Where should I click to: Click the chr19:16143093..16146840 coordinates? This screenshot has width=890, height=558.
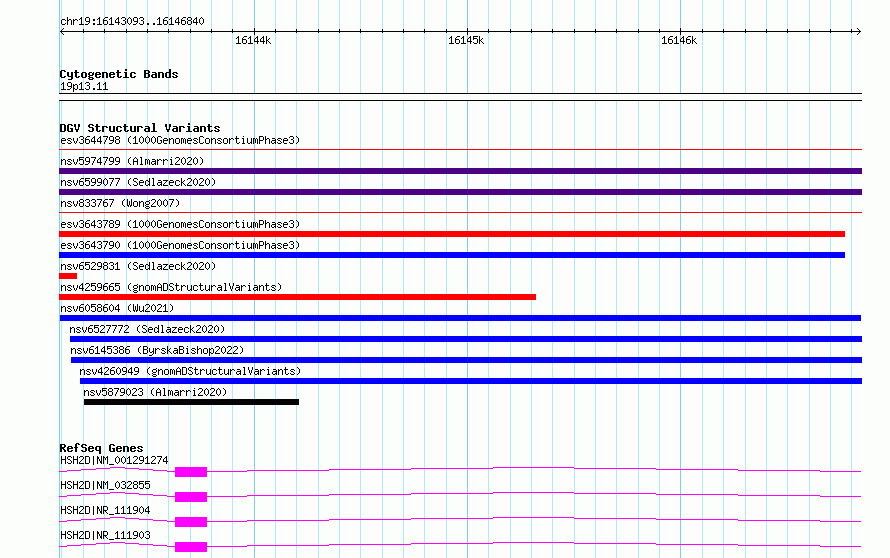[x=132, y=21]
